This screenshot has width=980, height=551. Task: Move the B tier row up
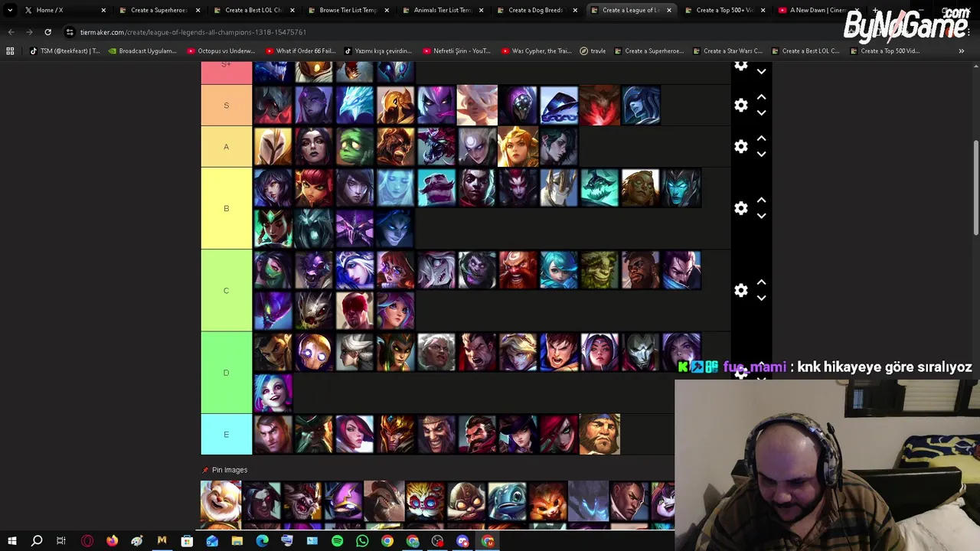click(x=761, y=201)
